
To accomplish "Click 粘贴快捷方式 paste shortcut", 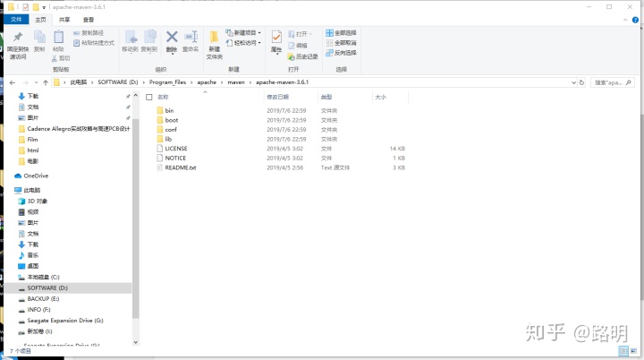I will coord(94,43).
